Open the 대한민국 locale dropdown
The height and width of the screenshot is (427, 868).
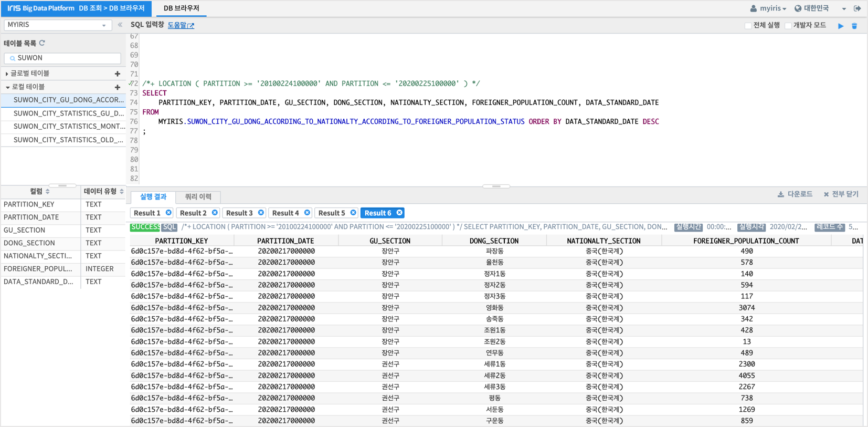[x=820, y=8]
